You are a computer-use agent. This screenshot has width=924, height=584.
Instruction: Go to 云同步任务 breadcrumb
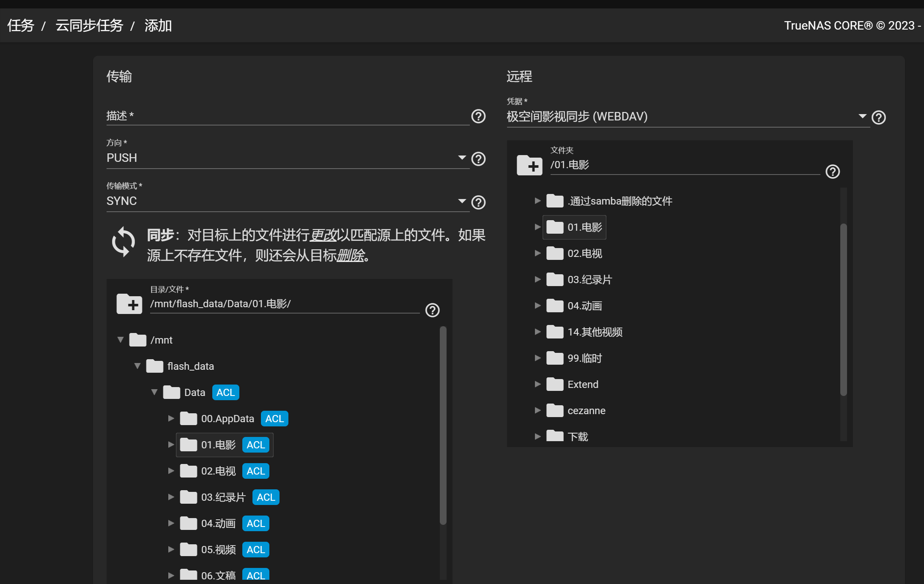point(89,26)
